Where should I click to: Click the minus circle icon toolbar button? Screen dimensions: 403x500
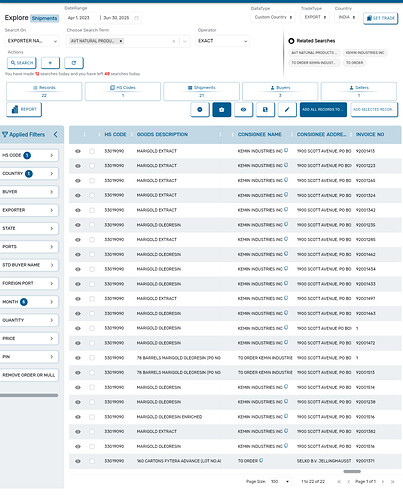200,110
